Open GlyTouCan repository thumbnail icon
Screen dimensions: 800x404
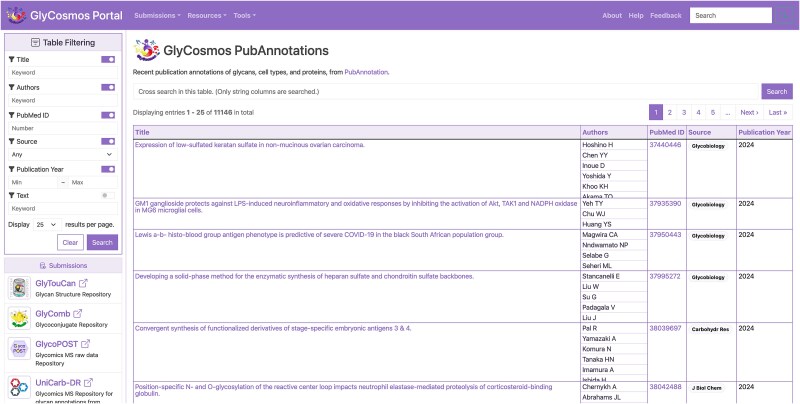[x=19, y=288]
